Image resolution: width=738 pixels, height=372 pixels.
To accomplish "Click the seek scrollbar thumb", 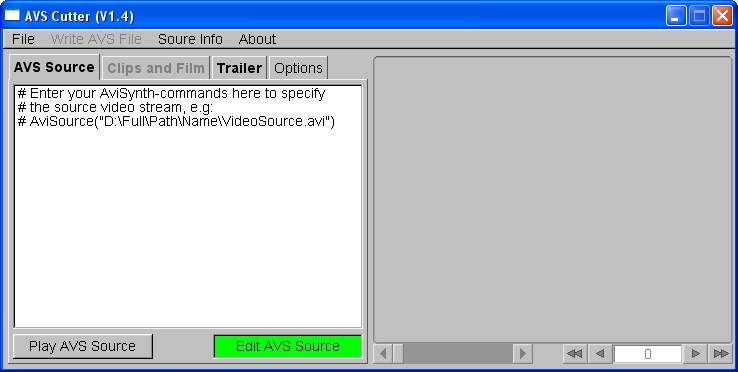I will [x=398, y=353].
